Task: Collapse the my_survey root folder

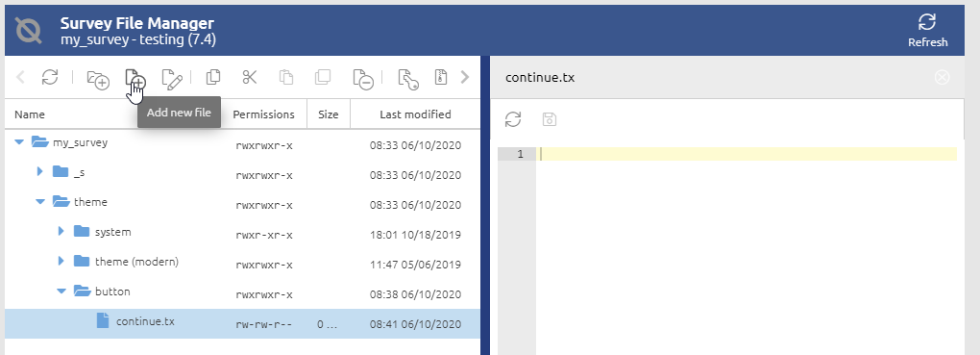Action: [x=19, y=142]
